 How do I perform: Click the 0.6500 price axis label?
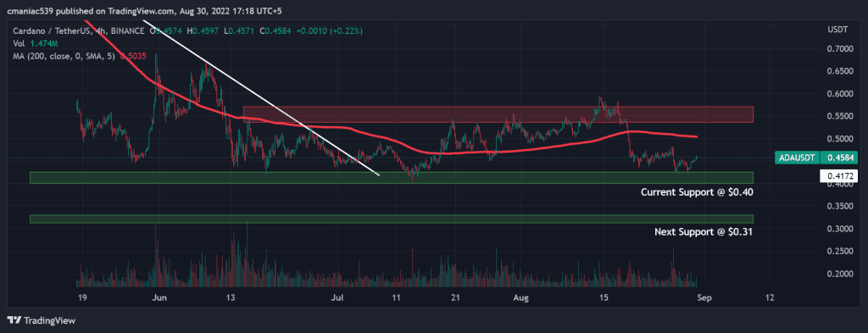point(839,71)
